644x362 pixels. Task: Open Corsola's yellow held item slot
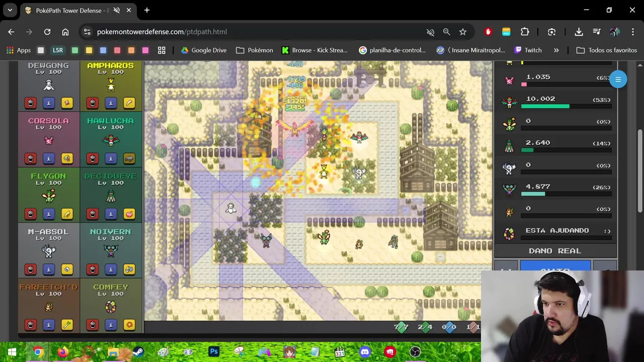[x=67, y=158]
